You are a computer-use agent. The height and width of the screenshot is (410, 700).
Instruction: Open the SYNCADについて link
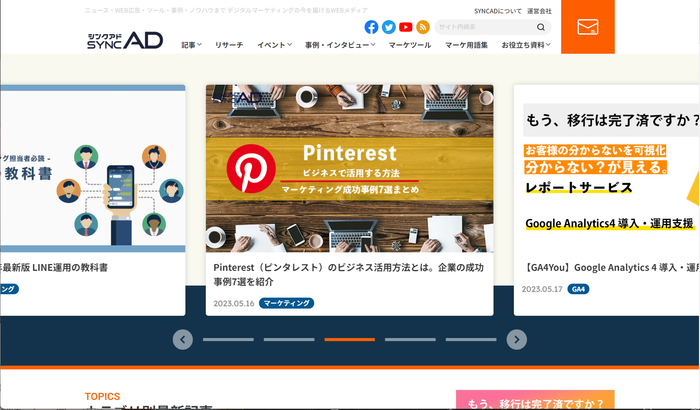pyautogui.click(x=498, y=11)
